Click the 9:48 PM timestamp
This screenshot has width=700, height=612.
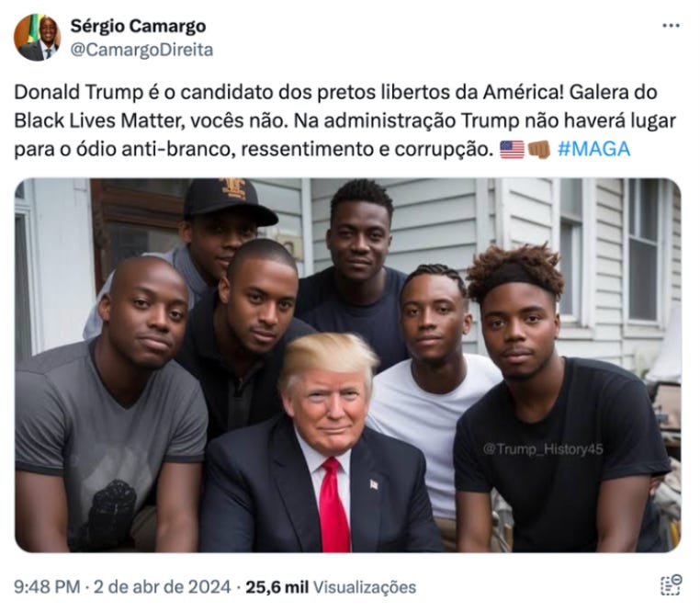pos(47,587)
